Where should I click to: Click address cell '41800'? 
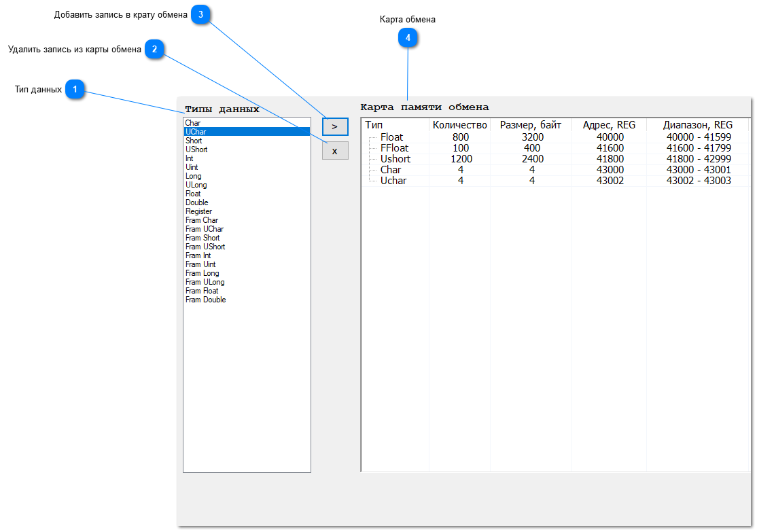click(x=610, y=159)
